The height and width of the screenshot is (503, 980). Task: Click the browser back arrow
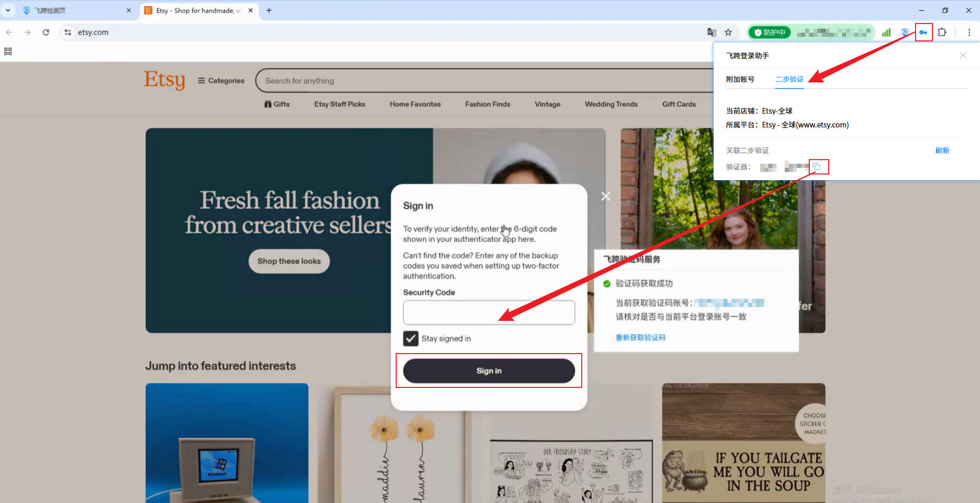(9, 32)
